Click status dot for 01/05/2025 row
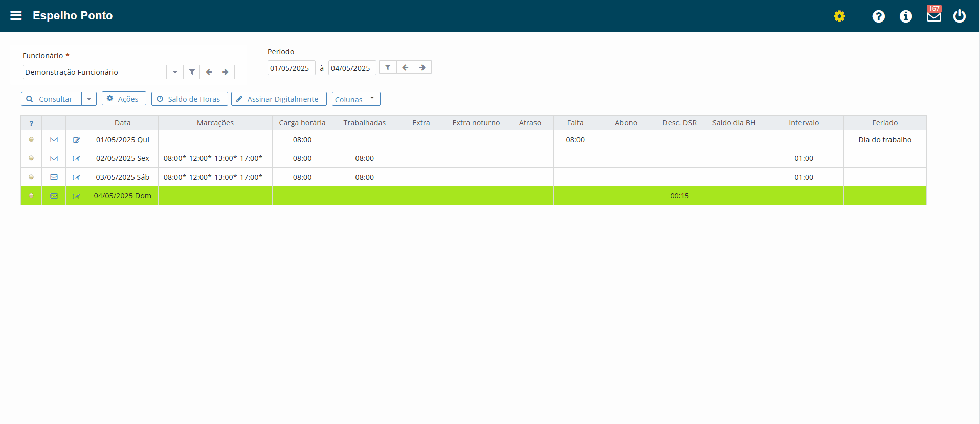The height and width of the screenshot is (424, 980). coord(31,139)
